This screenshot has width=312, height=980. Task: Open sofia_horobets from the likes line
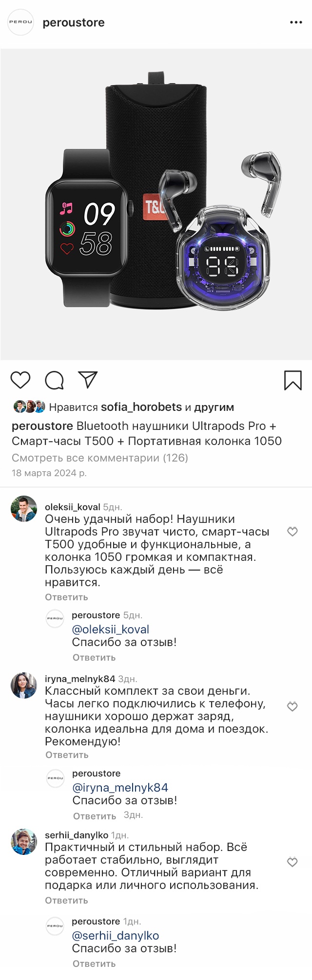141,407
